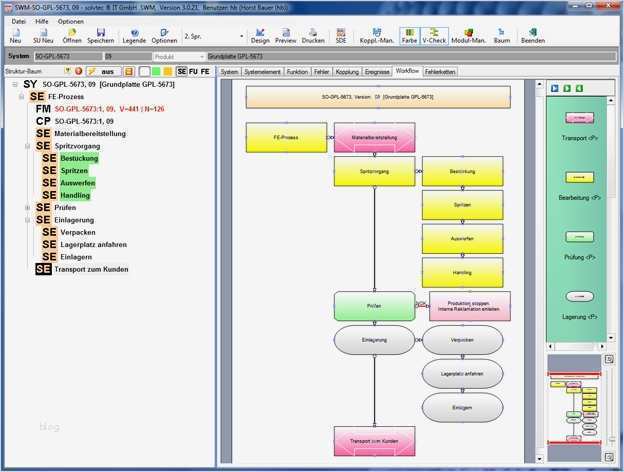Click the SU Neu toolbar icon
The height and width of the screenshot is (472, 624).
[x=43, y=36]
